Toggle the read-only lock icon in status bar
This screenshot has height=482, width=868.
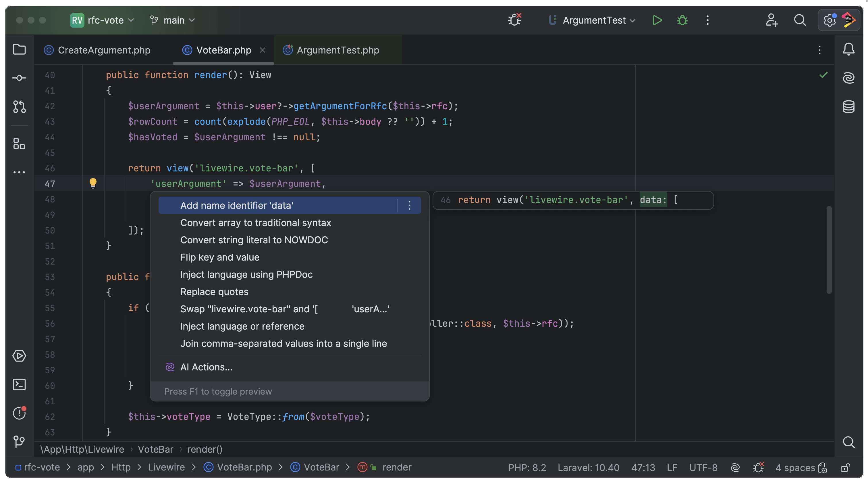845,468
